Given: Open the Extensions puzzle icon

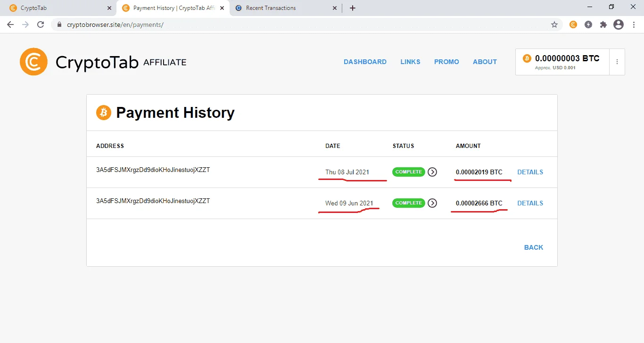Looking at the screenshot, I should coord(603,24).
